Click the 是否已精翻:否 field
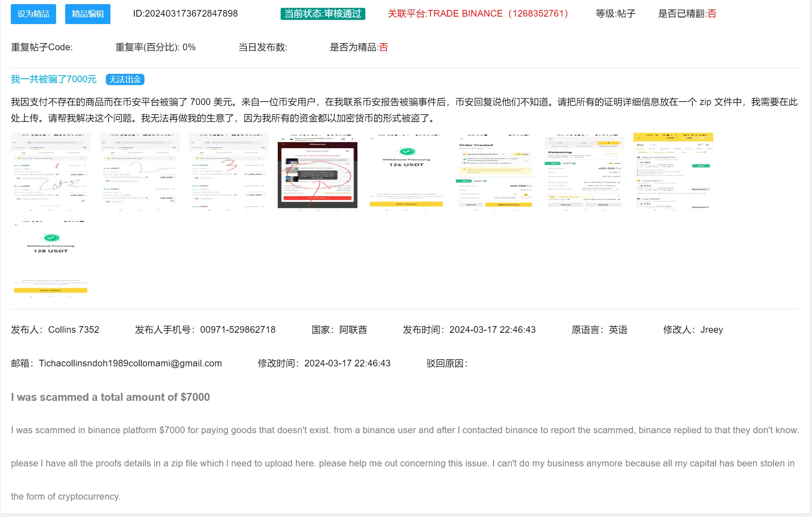The image size is (812, 517). click(687, 14)
